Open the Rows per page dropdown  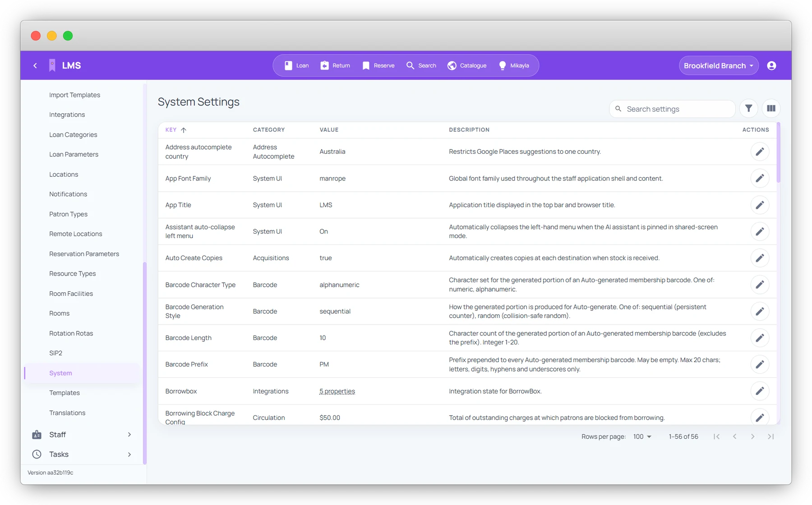(642, 436)
